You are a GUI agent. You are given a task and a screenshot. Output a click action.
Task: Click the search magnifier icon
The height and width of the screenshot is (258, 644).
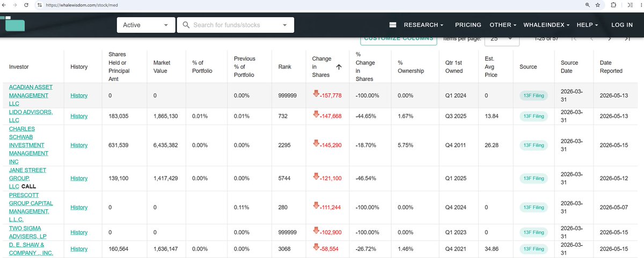[x=186, y=25]
